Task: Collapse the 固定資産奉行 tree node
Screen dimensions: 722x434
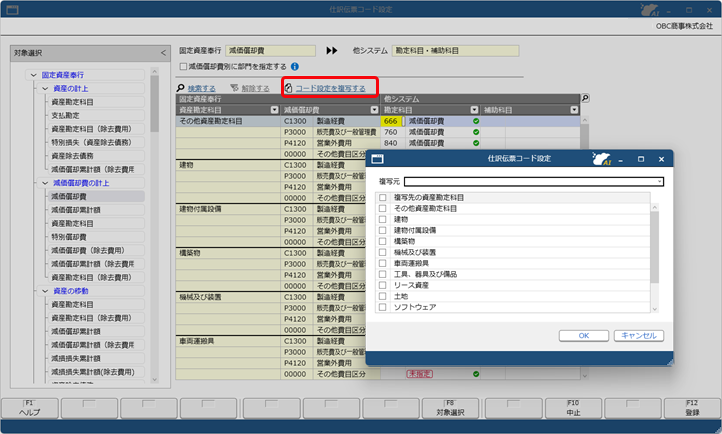Action: pos(33,75)
